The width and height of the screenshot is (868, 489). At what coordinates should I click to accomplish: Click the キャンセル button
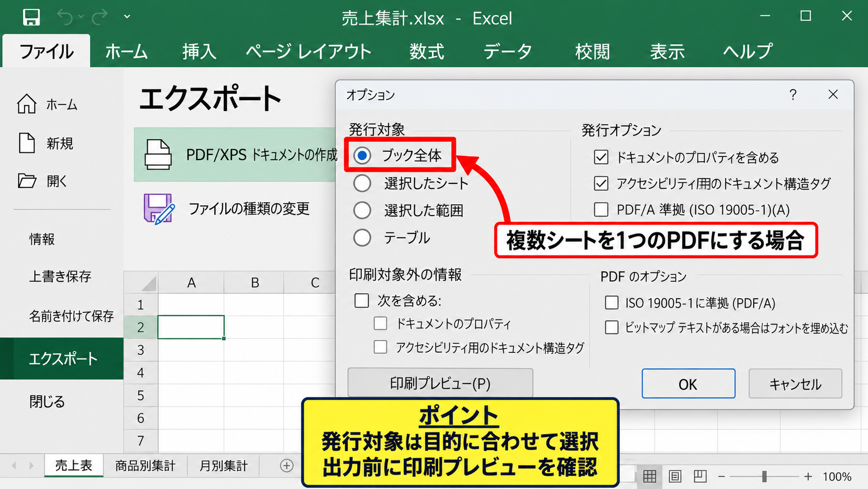[795, 384]
